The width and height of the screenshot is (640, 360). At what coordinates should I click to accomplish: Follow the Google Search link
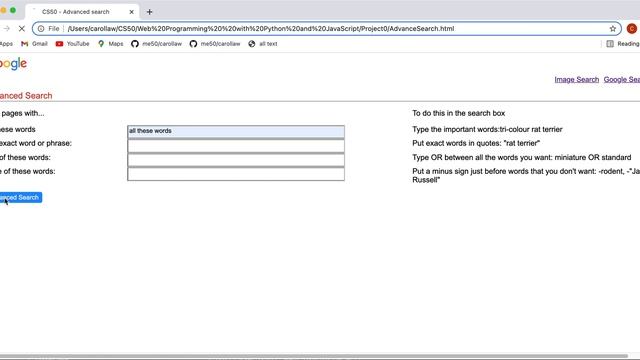tap(622, 80)
